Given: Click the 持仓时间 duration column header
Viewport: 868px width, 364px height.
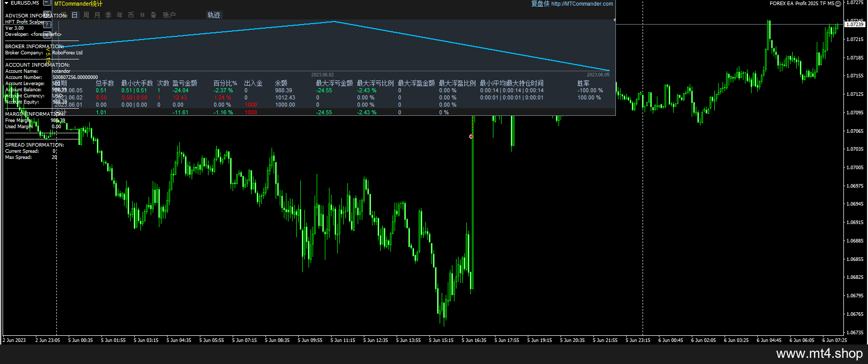Looking at the screenshot, I should pos(511,83).
